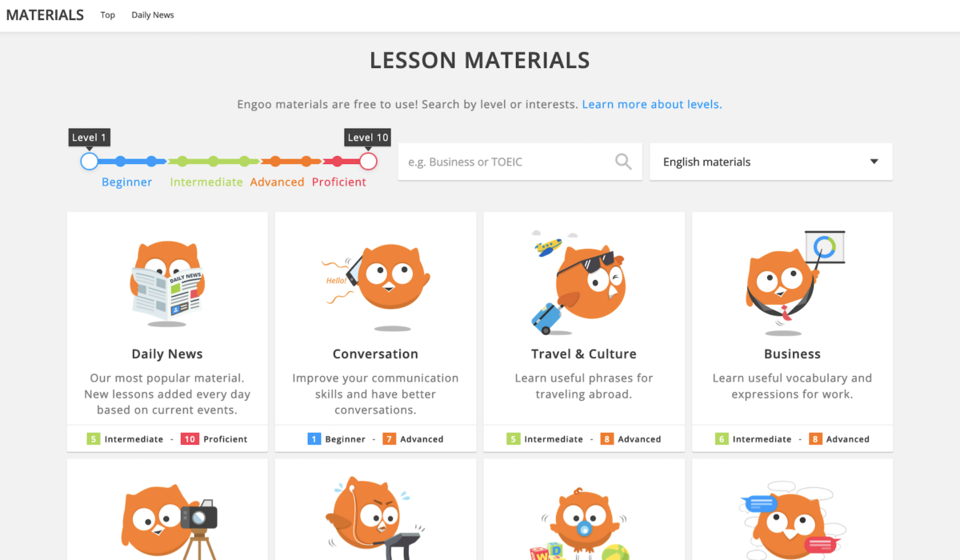Viewport: 960px width, 560px height.
Task: Click the dropdown arrow beside English materials
Action: [874, 162]
